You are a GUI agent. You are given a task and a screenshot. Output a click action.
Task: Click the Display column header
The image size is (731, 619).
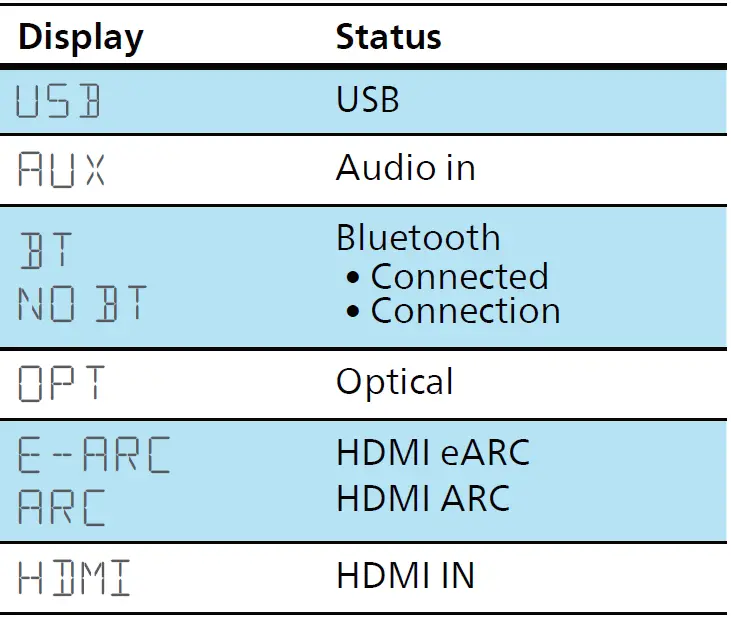81,37
